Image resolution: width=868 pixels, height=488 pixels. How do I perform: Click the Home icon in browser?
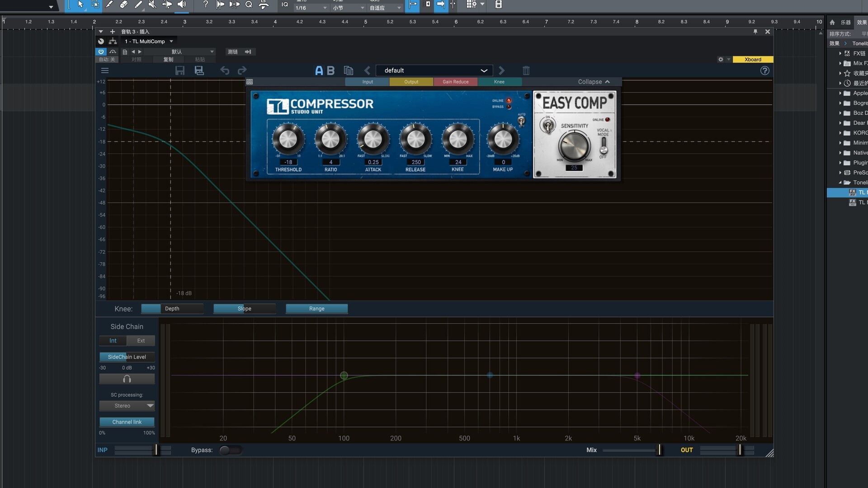pyautogui.click(x=832, y=22)
